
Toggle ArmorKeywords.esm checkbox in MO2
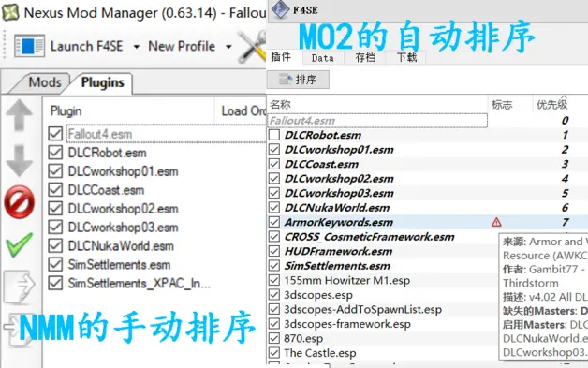point(274,222)
